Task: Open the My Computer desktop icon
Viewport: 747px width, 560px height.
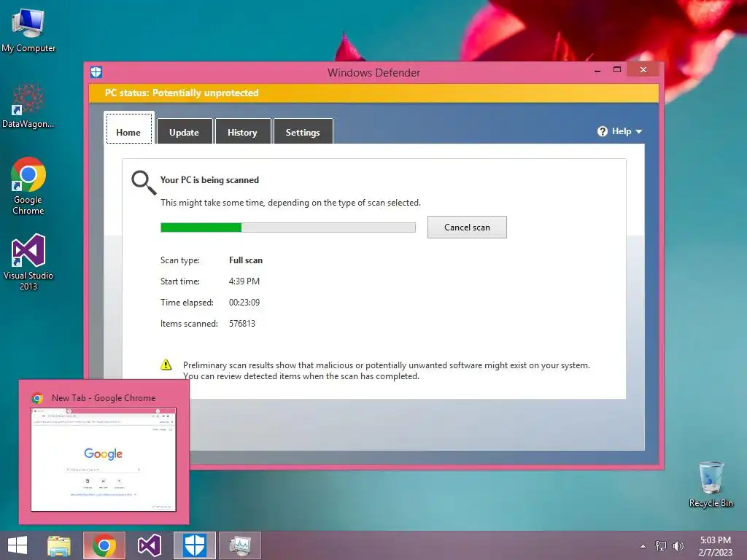Action: [28, 30]
